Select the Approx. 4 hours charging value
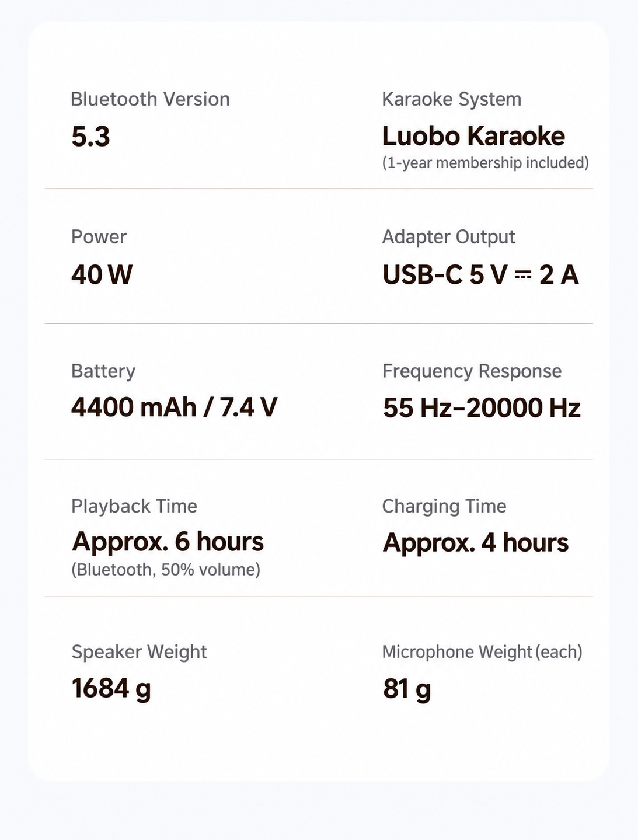This screenshot has width=638, height=840. point(476,543)
